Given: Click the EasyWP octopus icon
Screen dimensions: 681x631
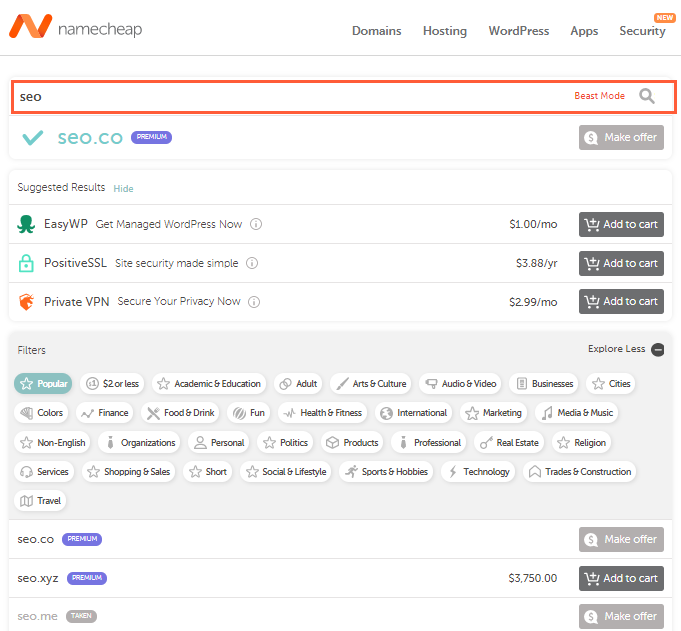Looking at the screenshot, I should (26, 224).
